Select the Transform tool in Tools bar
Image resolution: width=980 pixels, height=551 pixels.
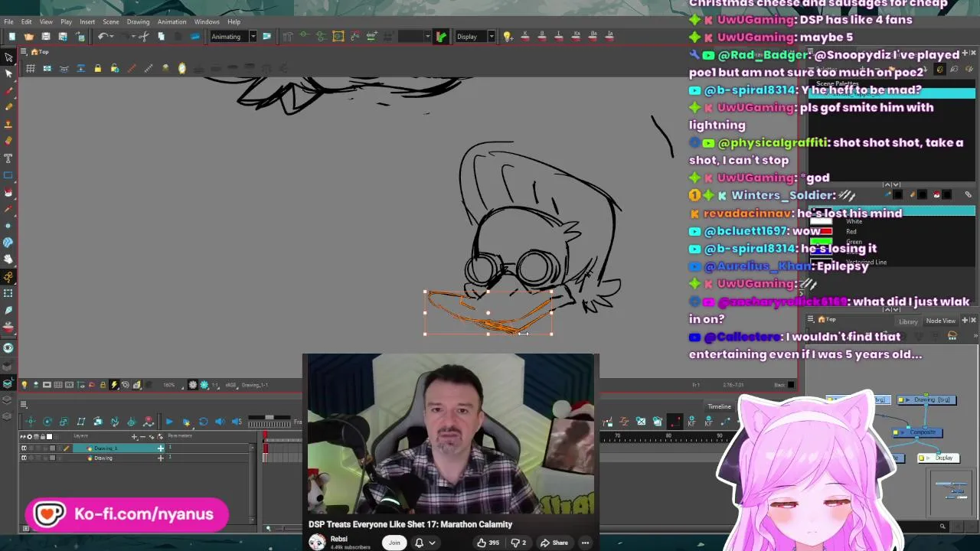(8, 57)
